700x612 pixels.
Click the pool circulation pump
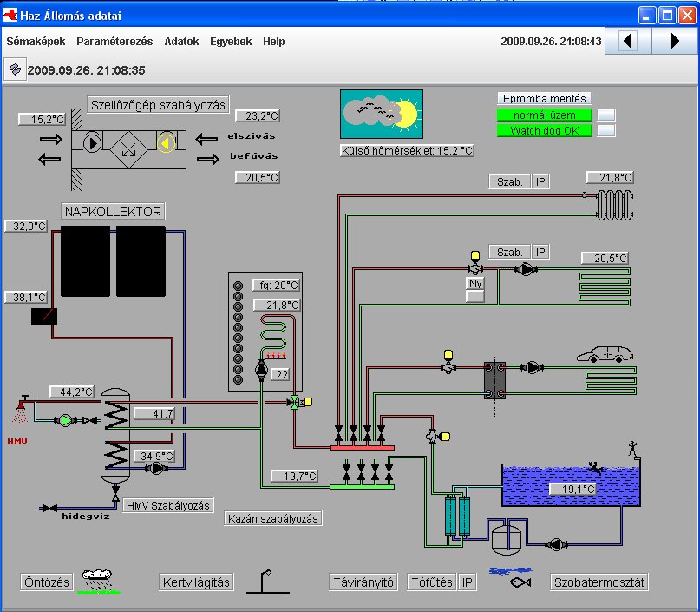click(556, 544)
